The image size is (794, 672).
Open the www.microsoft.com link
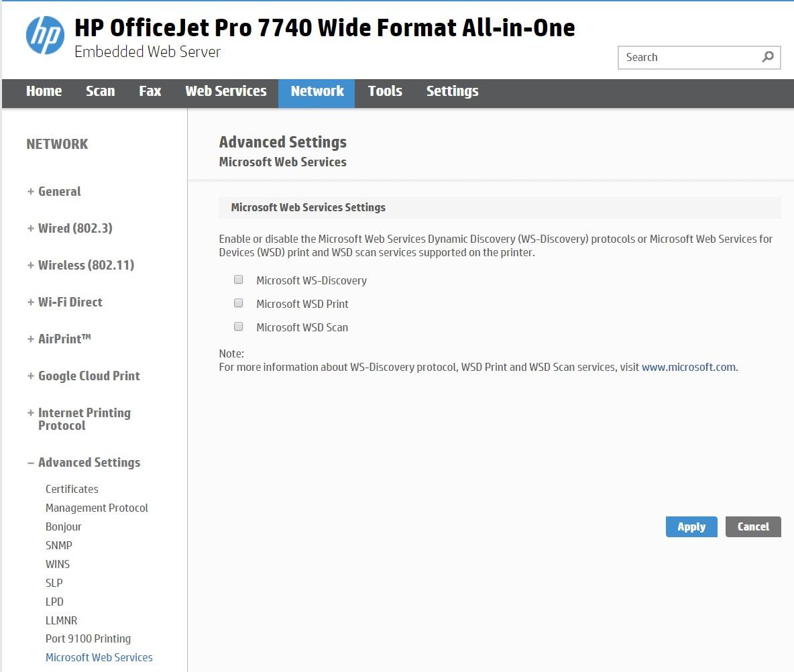point(688,367)
